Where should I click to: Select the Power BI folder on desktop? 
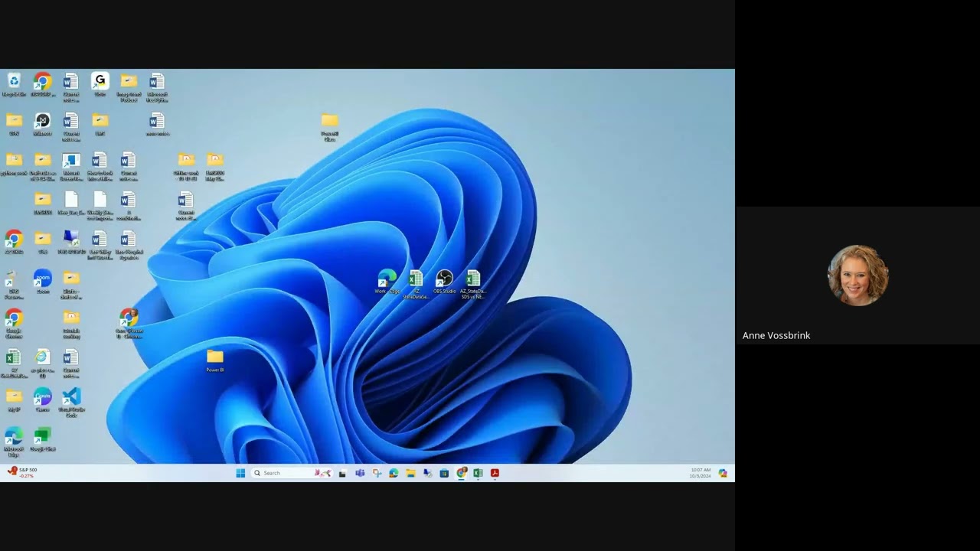(x=214, y=360)
